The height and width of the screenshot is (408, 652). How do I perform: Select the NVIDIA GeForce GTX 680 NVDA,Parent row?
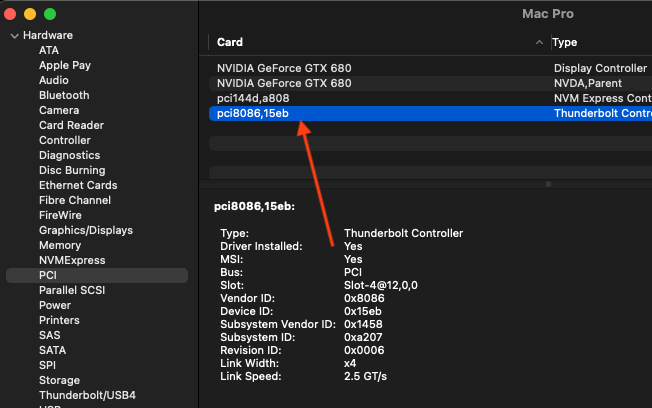tap(284, 83)
